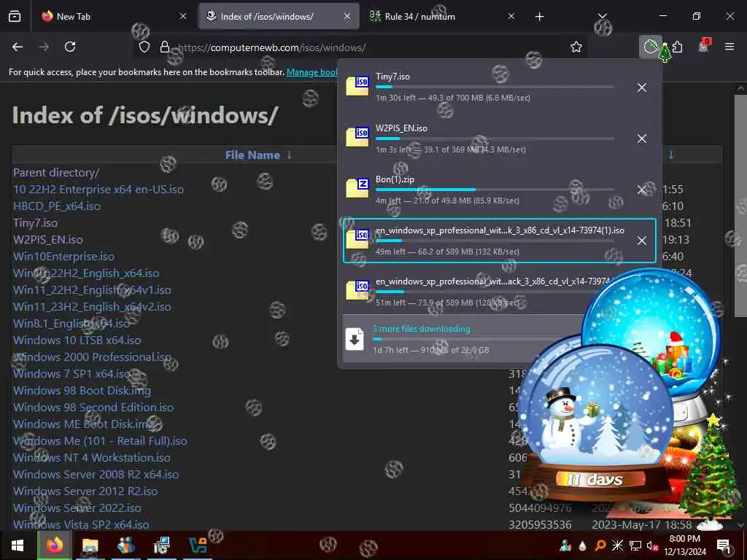
Task: Open the notification center icon
Action: coord(723,545)
